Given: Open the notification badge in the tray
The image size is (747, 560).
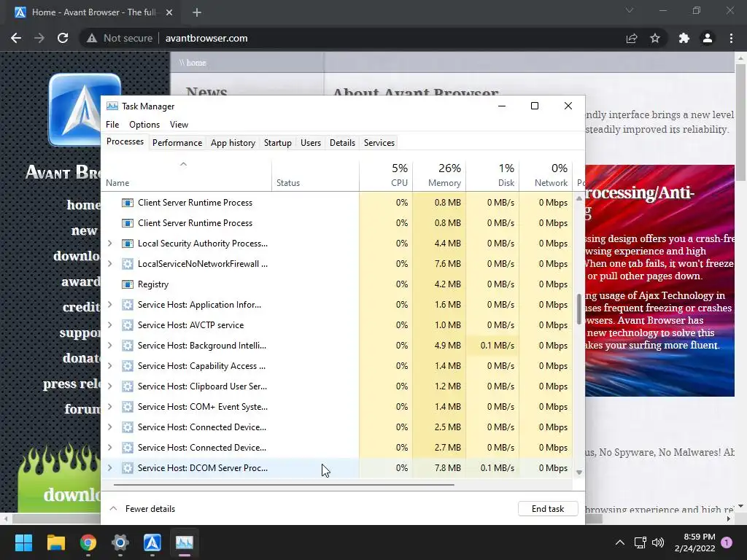Looking at the screenshot, I should (x=727, y=542).
